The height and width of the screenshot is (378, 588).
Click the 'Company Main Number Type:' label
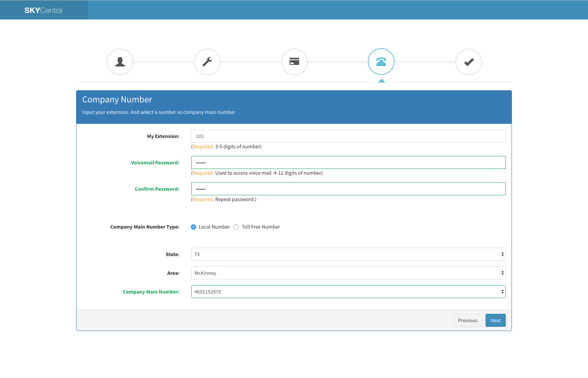(145, 227)
